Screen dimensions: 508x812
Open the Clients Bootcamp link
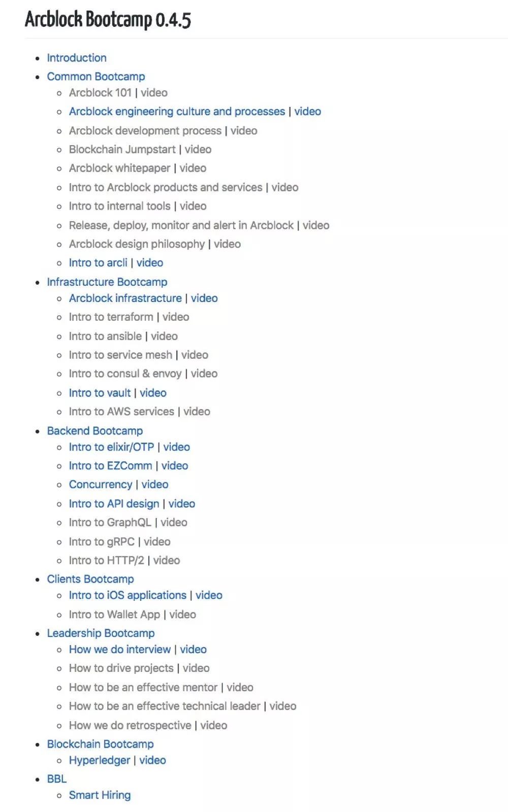click(x=90, y=579)
